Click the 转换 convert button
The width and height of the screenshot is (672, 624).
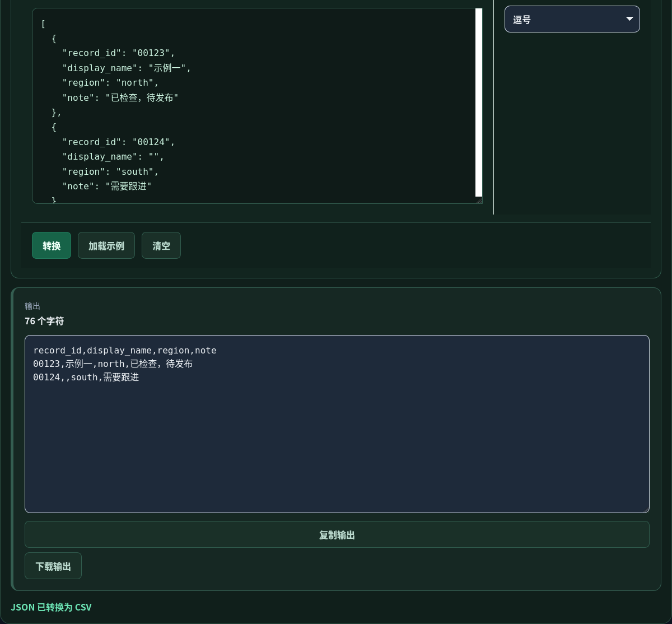pyautogui.click(x=52, y=245)
